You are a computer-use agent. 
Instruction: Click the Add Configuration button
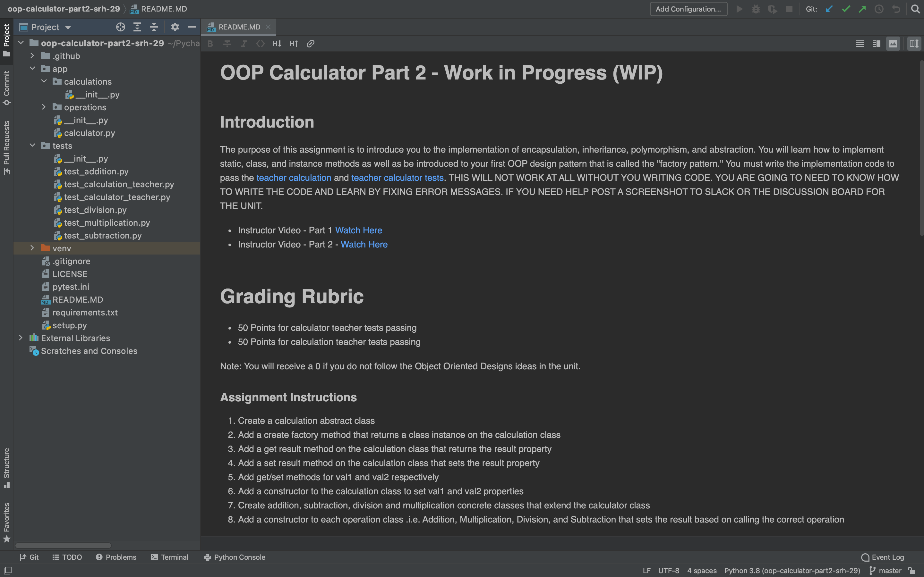coord(688,8)
